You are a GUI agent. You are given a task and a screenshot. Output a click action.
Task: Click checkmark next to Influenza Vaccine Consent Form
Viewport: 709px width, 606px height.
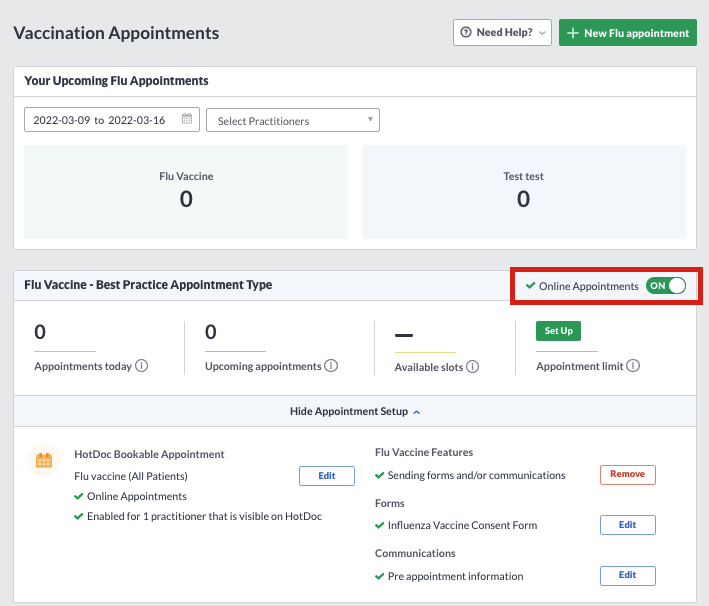[379, 525]
